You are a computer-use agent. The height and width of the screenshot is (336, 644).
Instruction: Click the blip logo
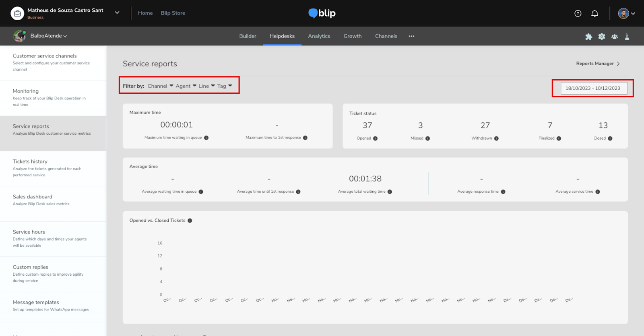(322, 13)
